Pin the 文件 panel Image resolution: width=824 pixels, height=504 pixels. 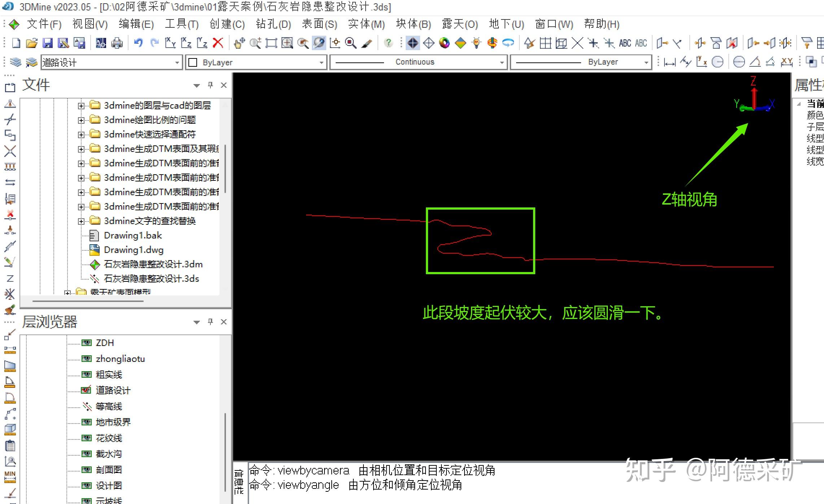pyautogui.click(x=209, y=85)
